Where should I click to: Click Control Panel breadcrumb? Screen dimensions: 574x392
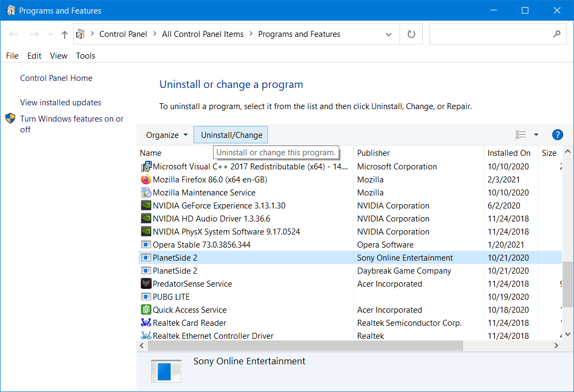click(x=123, y=34)
